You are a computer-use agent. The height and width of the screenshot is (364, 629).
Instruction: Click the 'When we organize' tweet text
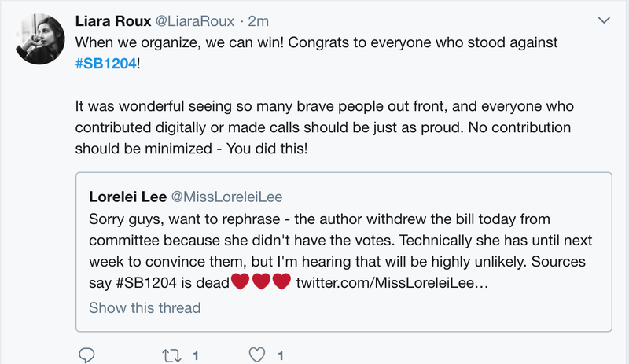pos(314,42)
